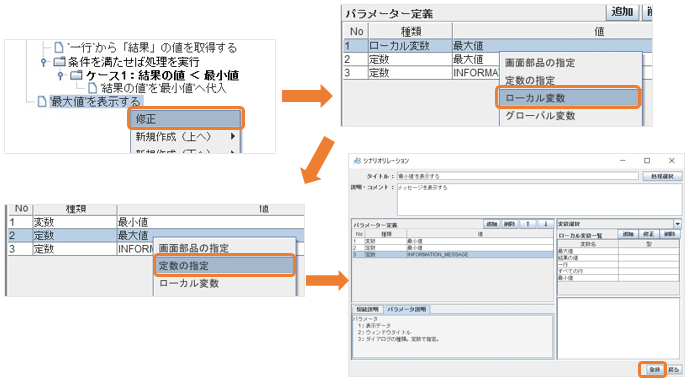This screenshot has width=687, height=380.
Task: Select tree node '最大値'を表示する
Action: pos(96,102)
